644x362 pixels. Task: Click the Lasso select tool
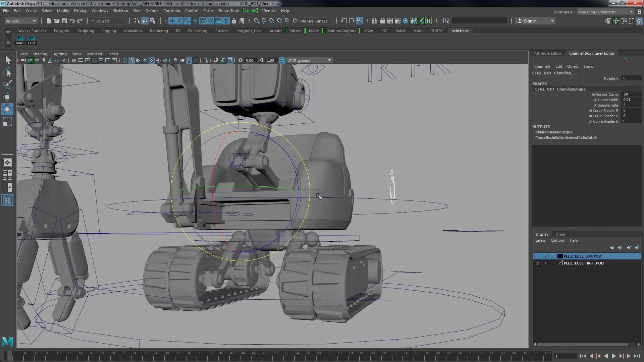tap(7, 72)
